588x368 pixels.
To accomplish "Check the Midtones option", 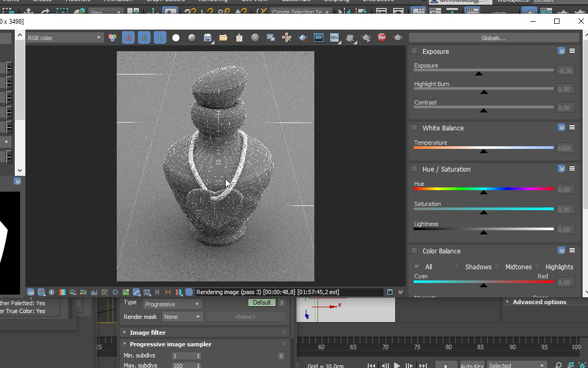I will [497, 267].
